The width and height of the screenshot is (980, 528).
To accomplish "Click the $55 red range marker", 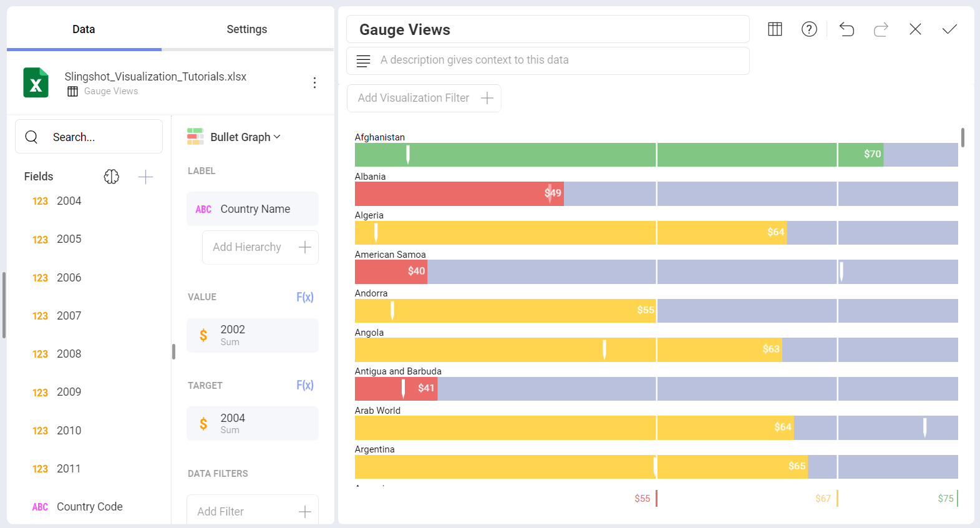I will [646, 498].
